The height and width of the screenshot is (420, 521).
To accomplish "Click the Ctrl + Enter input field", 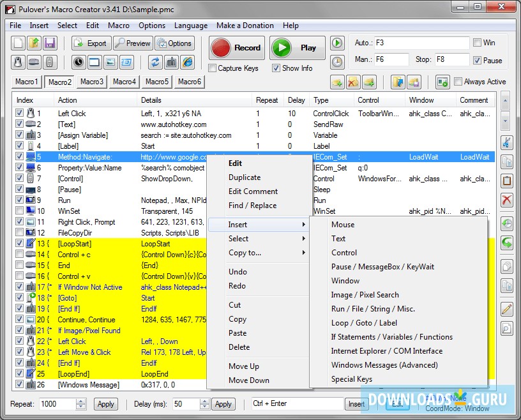I will point(297,403).
